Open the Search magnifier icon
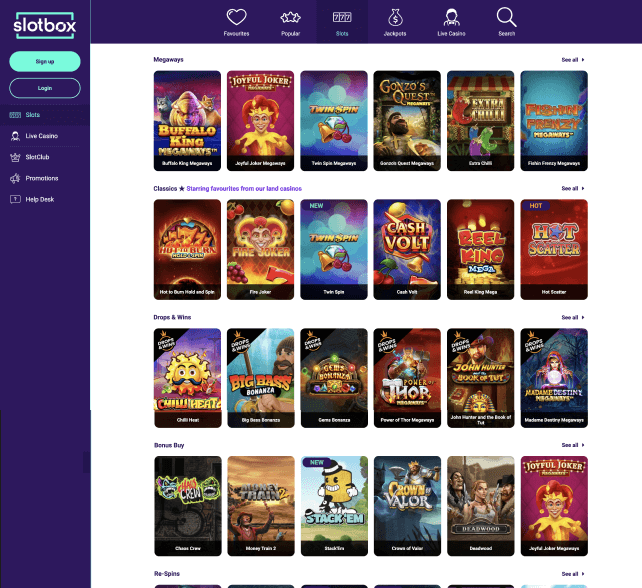 coord(506,17)
